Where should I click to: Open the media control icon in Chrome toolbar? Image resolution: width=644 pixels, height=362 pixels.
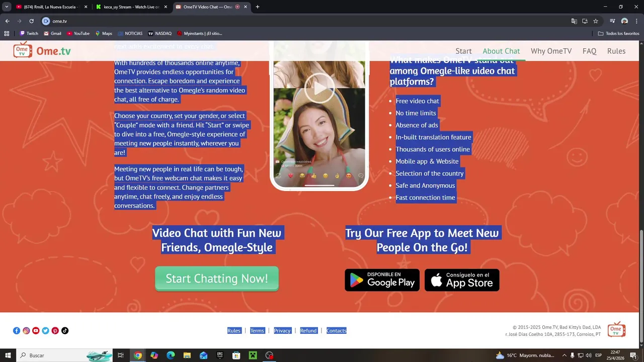pyautogui.click(x=612, y=21)
